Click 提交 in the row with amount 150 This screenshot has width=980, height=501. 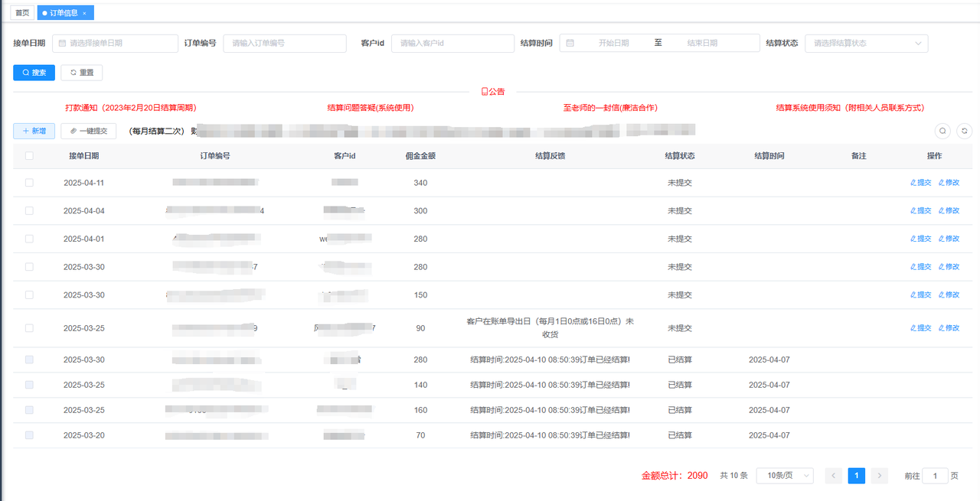[x=921, y=294]
